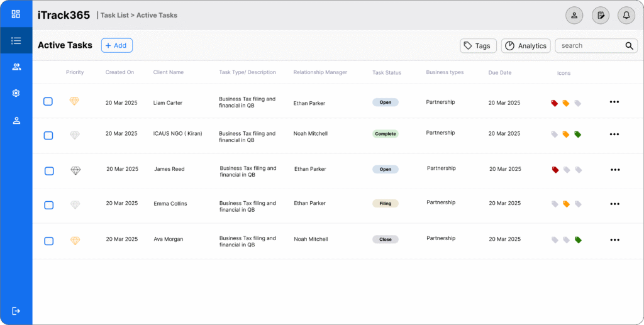The height and width of the screenshot is (325, 644).
Task: Click the Add button
Action: pyautogui.click(x=116, y=45)
